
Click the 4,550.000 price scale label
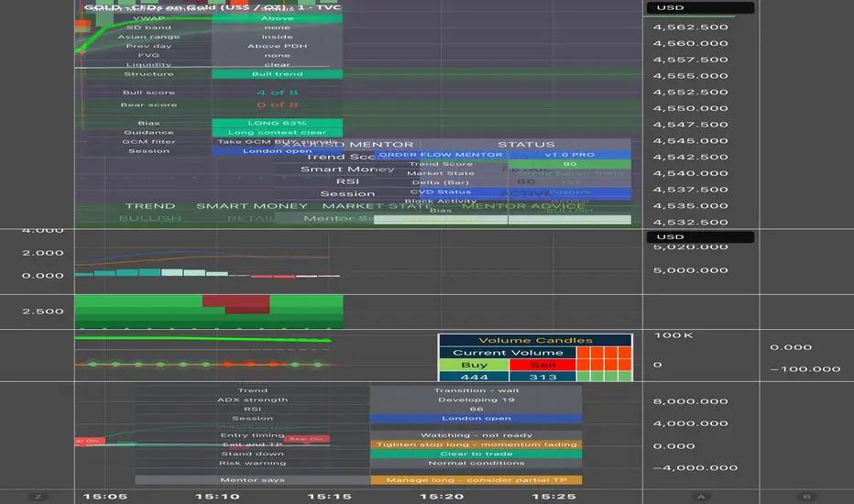click(690, 108)
